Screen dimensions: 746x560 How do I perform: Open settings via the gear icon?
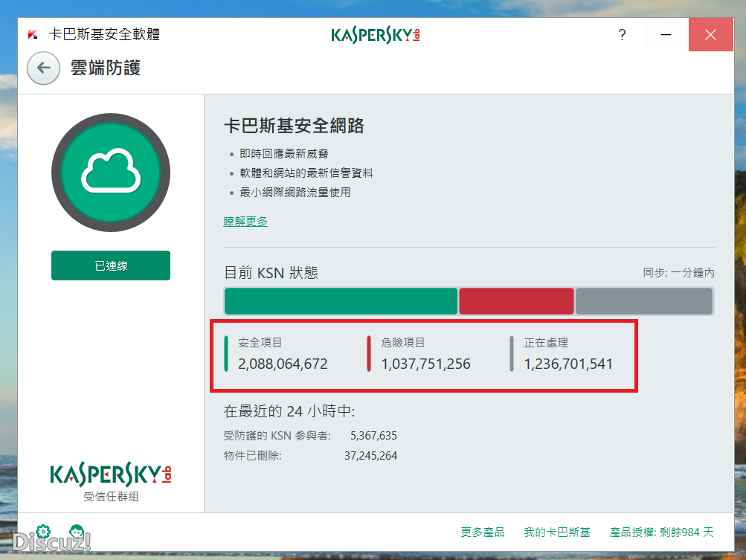click(x=43, y=531)
